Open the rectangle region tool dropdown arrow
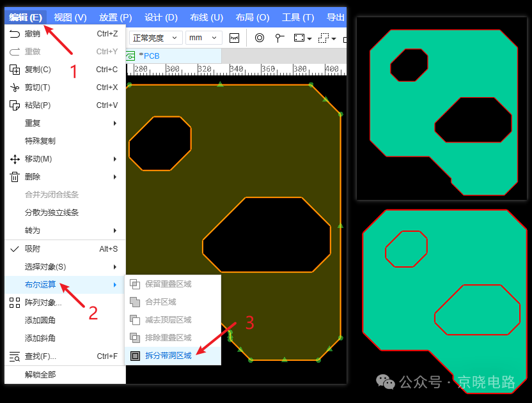 (x=309, y=38)
